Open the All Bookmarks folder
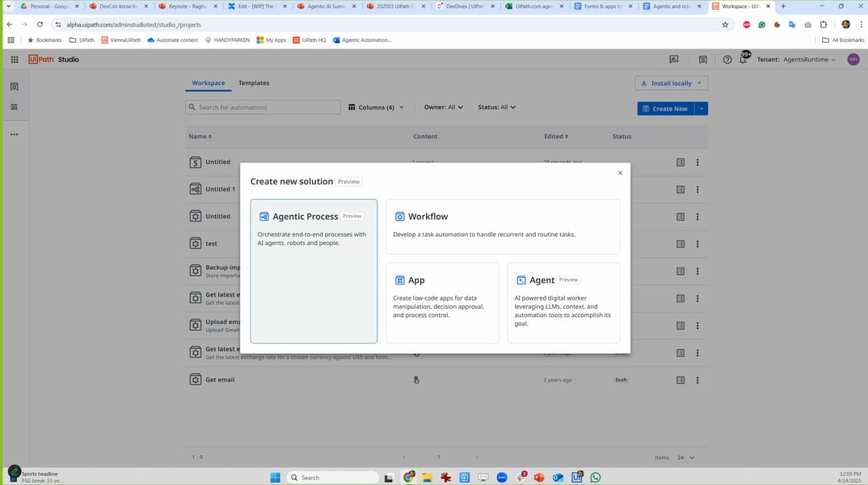The width and height of the screenshot is (868, 485). click(842, 40)
